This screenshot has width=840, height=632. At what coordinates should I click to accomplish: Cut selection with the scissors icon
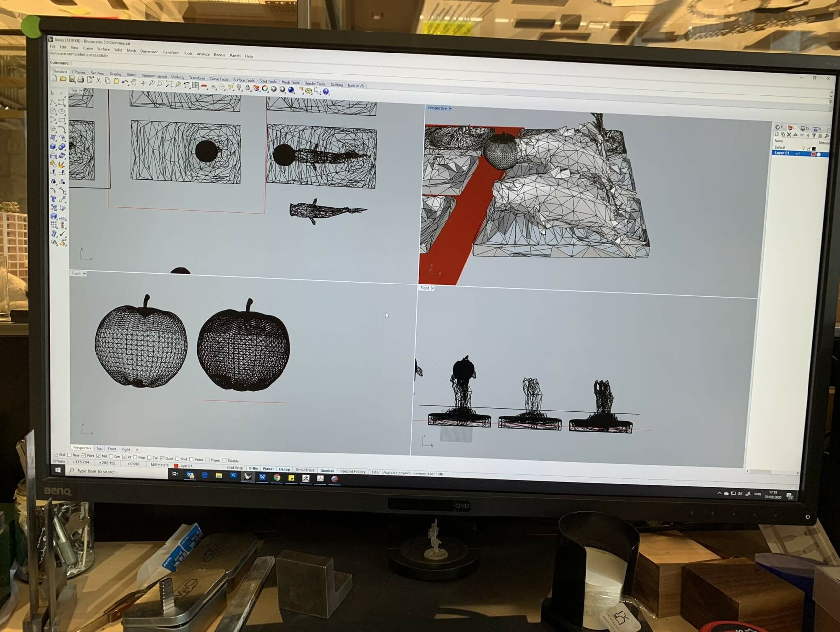99,80
